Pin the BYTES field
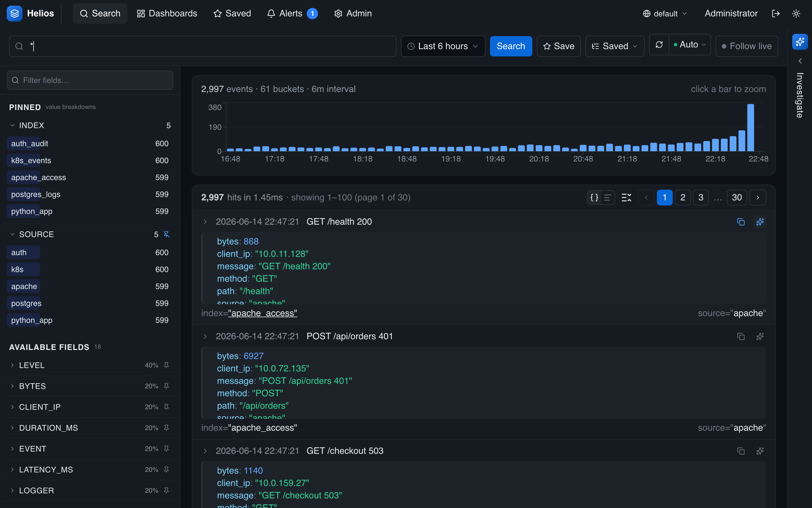Image resolution: width=812 pixels, height=508 pixels. tap(166, 386)
